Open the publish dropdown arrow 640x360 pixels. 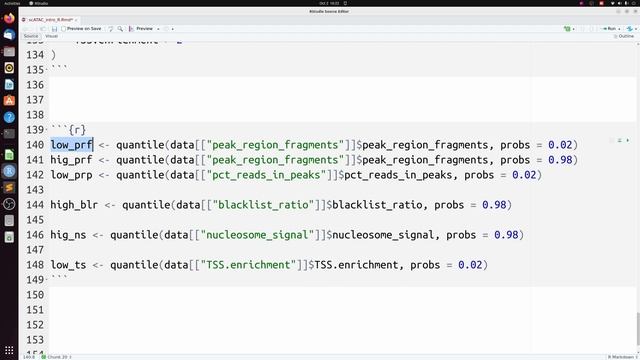[x=636, y=29]
